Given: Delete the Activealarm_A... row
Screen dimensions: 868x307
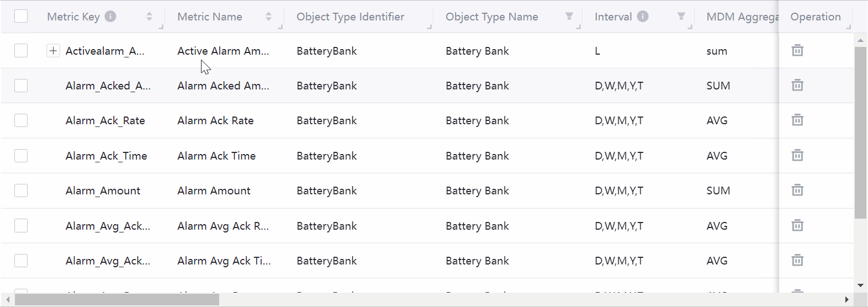Looking at the screenshot, I should [797, 50].
